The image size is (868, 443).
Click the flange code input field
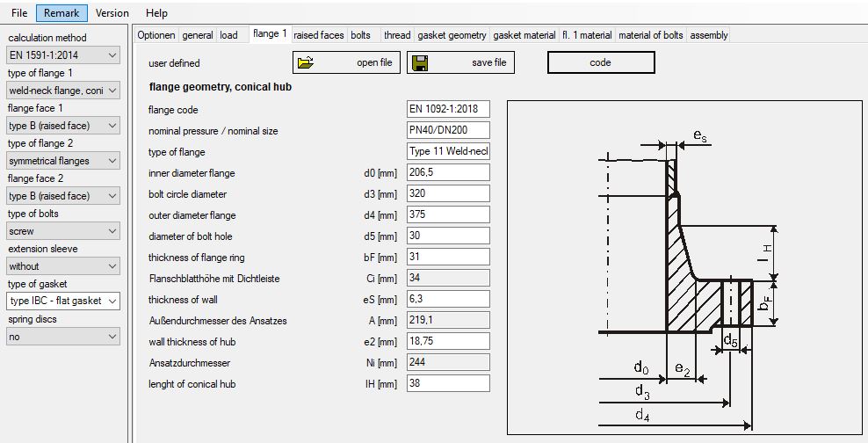tap(448, 109)
